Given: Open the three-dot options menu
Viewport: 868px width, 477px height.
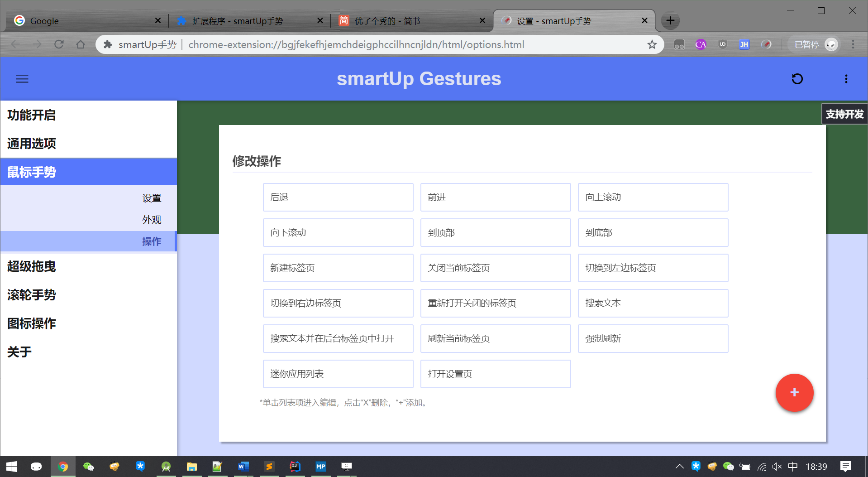Looking at the screenshot, I should pos(846,78).
